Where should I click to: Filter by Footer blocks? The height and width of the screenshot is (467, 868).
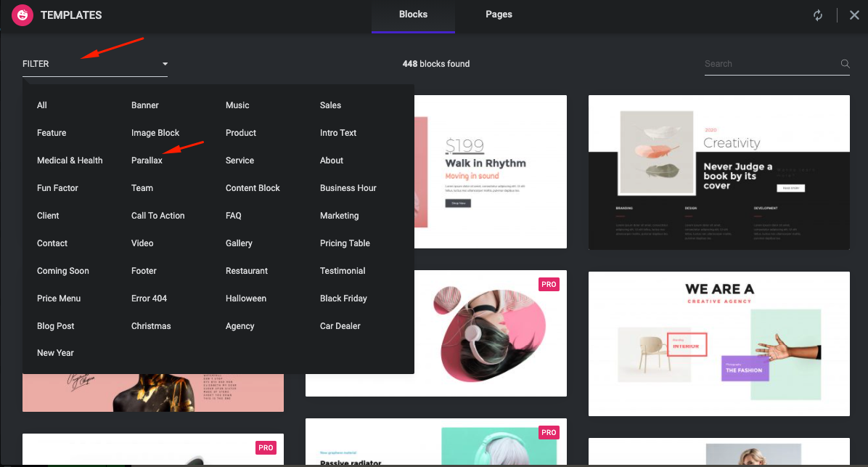point(144,271)
